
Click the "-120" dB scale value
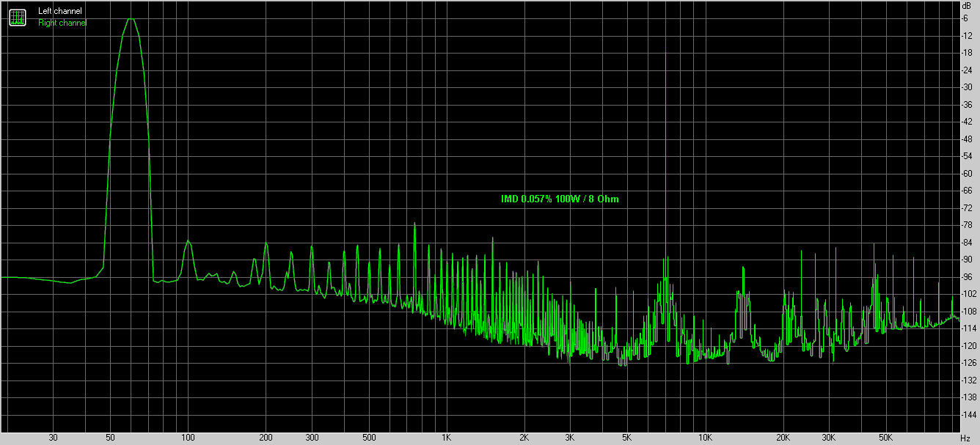[x=970, y=346]
